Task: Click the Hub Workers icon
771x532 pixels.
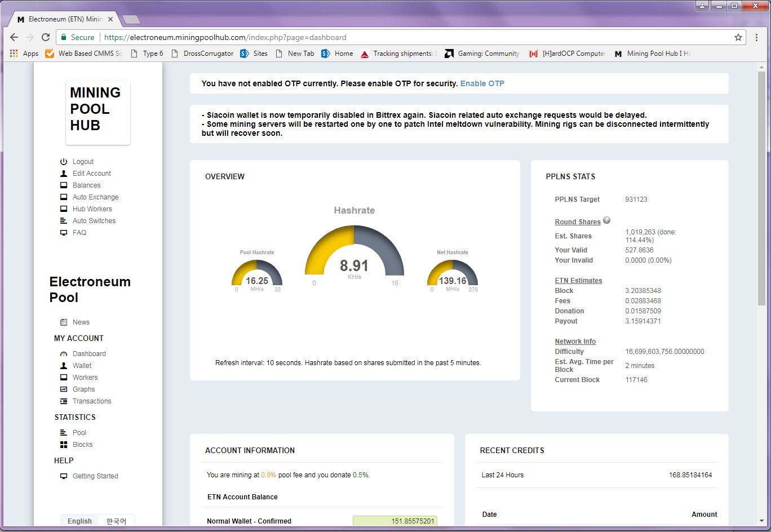Action: [x=64, y=209]
